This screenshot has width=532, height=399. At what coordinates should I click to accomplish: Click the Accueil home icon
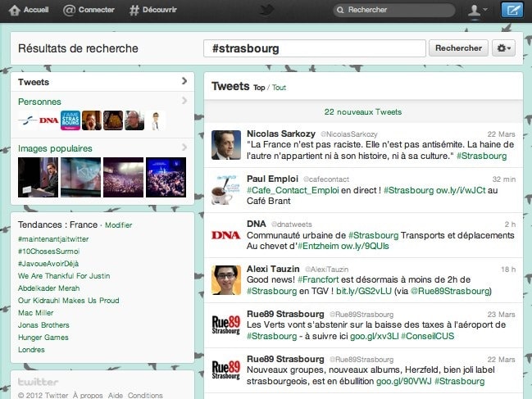coord(14,10)
